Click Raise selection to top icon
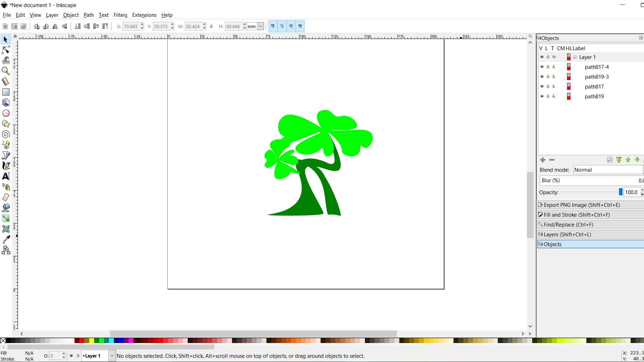This screenshot has height=362, width=644. pos(105,26)
